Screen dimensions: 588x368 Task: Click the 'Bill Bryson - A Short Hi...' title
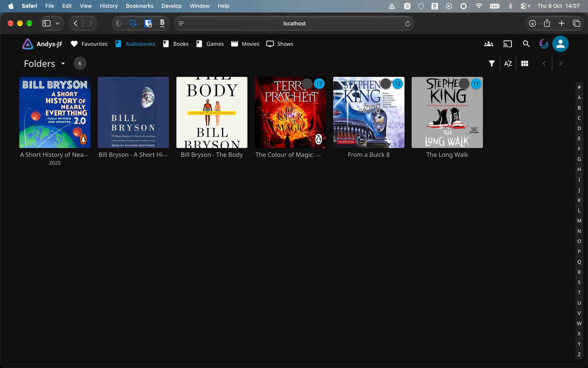tap(133, 155)
